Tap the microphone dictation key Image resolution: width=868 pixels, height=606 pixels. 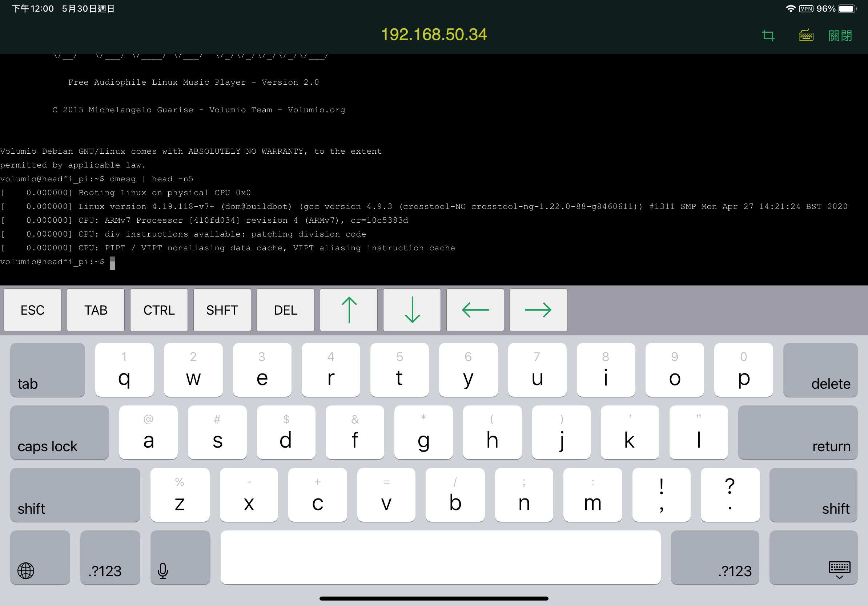click(180, 557)
